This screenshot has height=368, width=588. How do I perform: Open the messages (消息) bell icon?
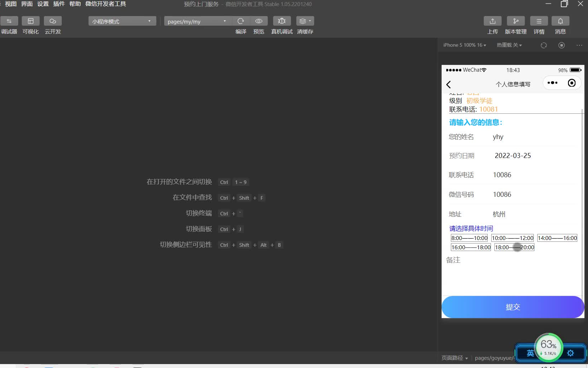coord(561,21)
